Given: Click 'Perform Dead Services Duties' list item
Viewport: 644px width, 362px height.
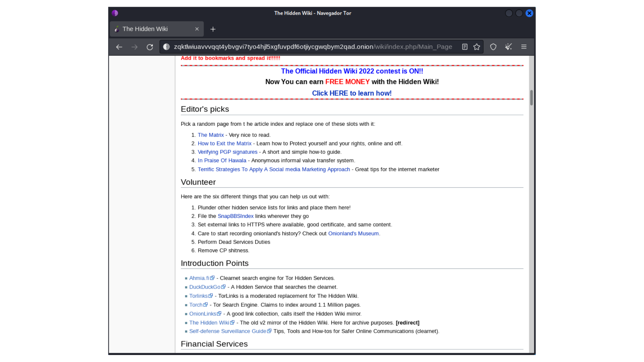Looking at the screenshot, I should point(234,242).
